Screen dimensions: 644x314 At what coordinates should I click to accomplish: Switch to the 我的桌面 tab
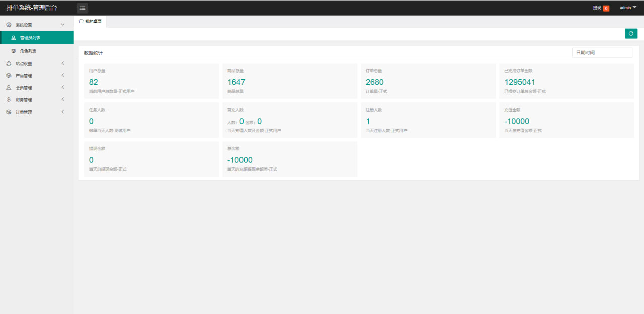pyautogui.click(x=93, y=21)
